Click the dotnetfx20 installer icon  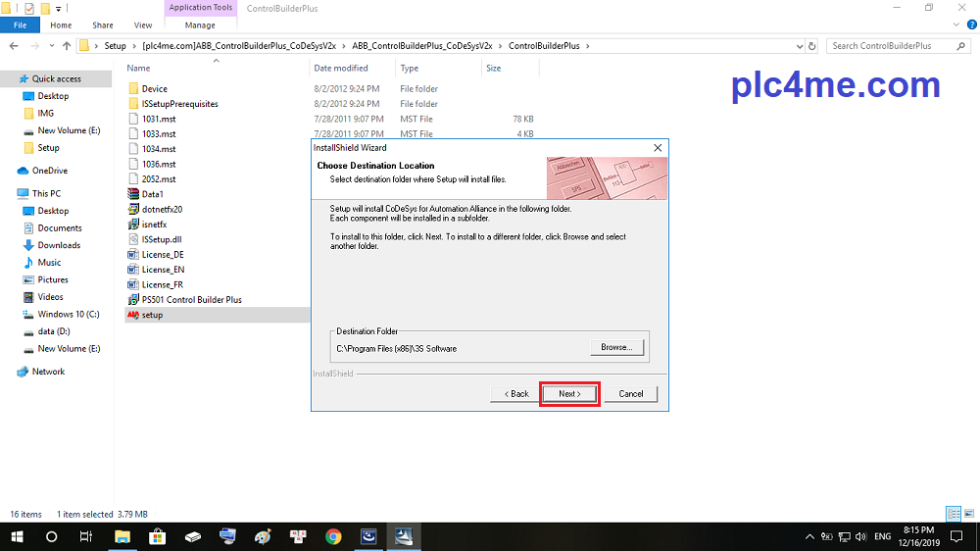coord(134,209)
